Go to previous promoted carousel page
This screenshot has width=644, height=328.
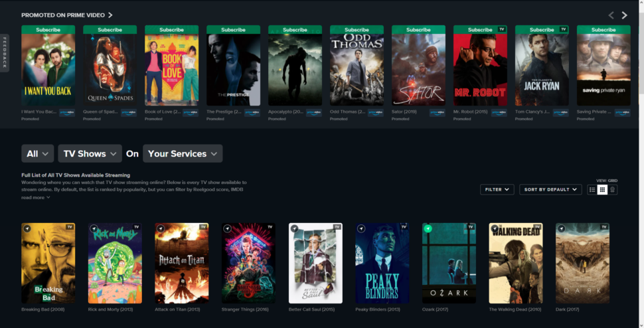[611, 15]
